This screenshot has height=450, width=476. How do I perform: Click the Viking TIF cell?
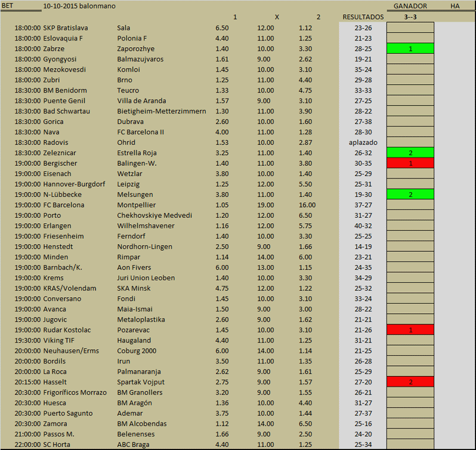click(x=59, y=340)
